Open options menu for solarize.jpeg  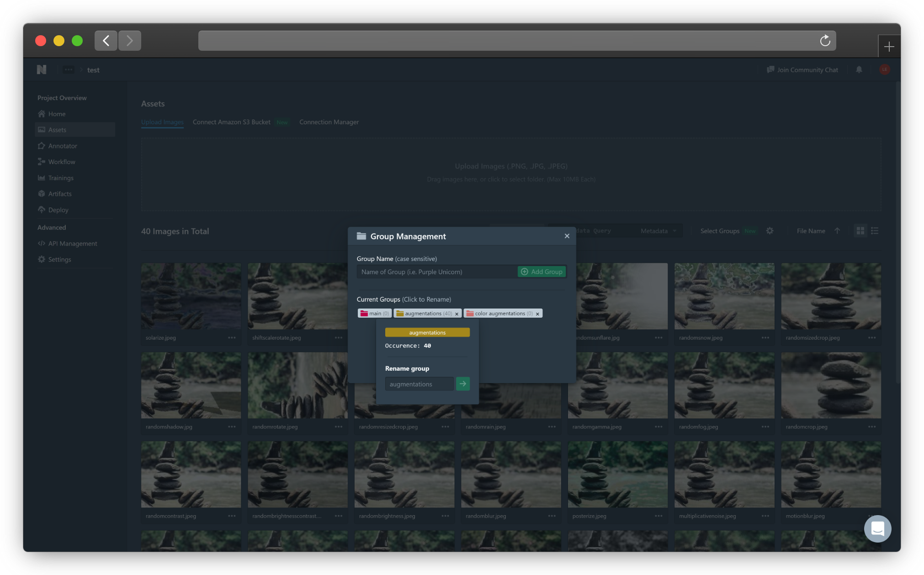pyautogui.click(x=232, y=338)
